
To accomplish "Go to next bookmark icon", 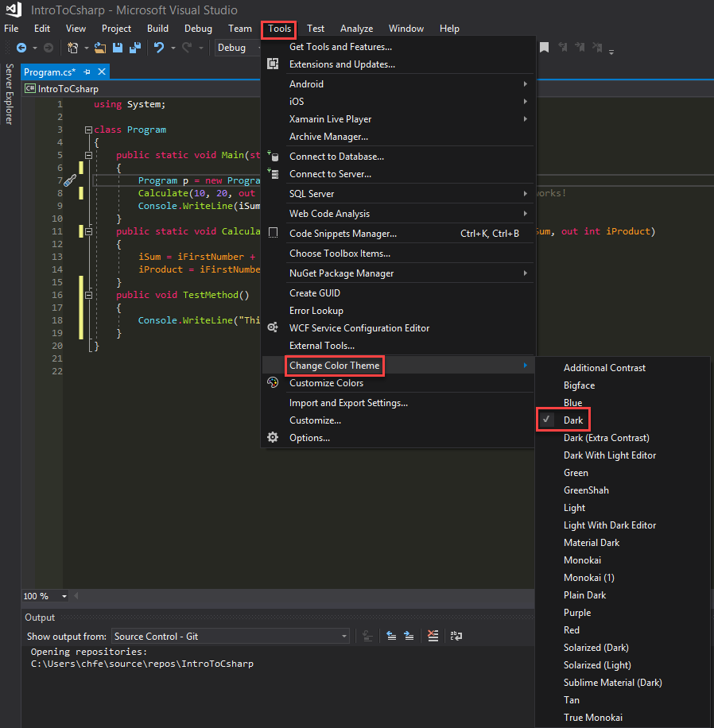I will point(580,48).
